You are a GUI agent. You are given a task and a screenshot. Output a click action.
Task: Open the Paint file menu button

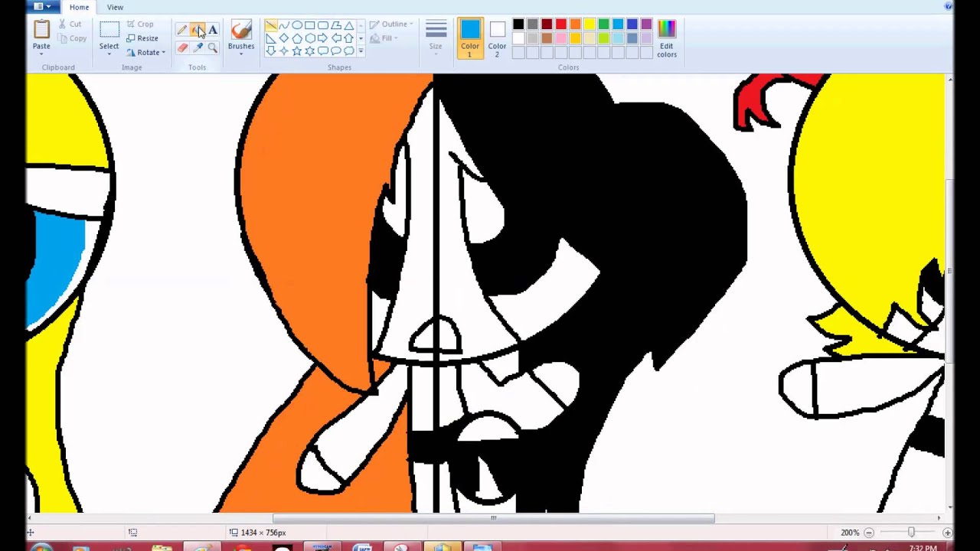pos(43,7)
